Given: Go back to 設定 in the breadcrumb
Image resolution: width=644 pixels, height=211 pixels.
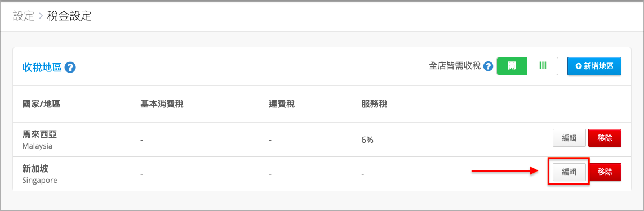Looking at the screenshot, I should click(x=24, y=16).
